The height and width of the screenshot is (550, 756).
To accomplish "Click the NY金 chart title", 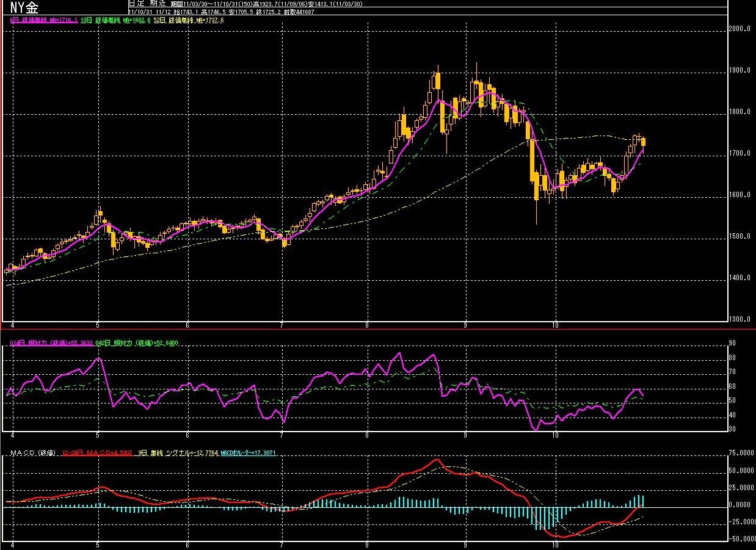I will 24,7.
